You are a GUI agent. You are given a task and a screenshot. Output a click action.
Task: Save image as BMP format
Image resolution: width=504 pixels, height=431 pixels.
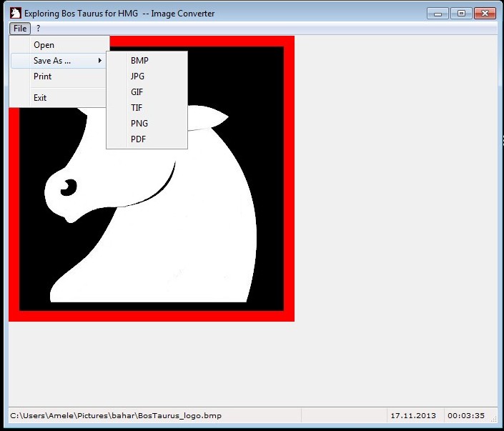click(x=147, y=61)
